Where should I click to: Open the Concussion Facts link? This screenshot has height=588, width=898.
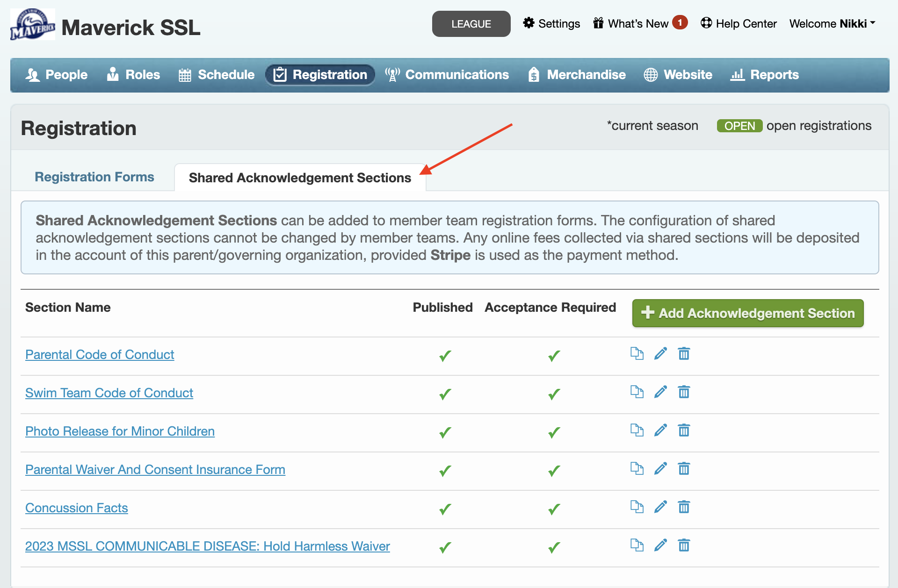[x=77, y=508]
